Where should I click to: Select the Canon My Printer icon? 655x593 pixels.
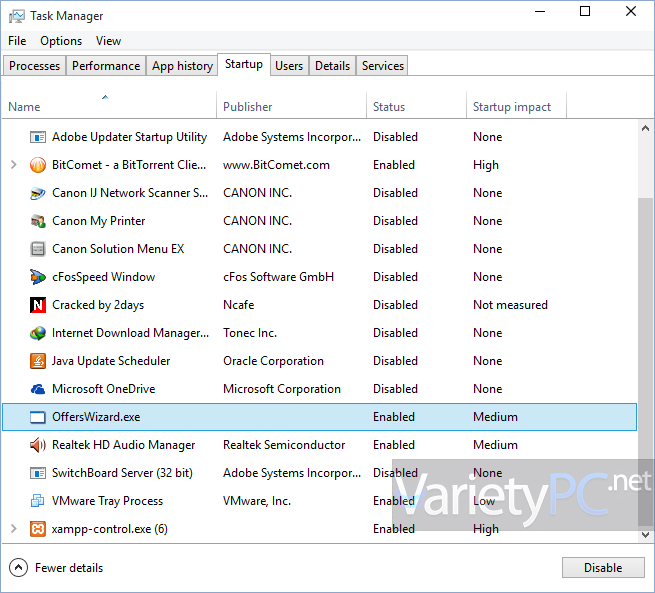click(x=38, y=221)
